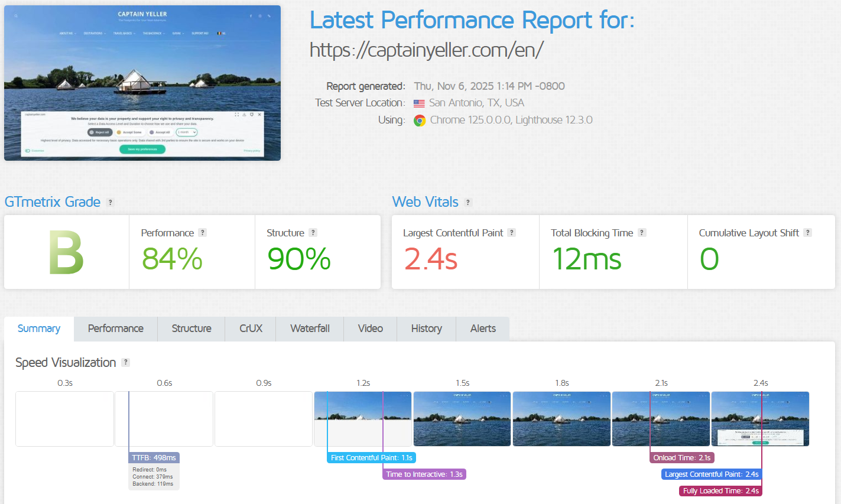Screen dimensions: 841x504
Task: Click the 1.5s filmstrip frame
Action: tap(462, 419)
